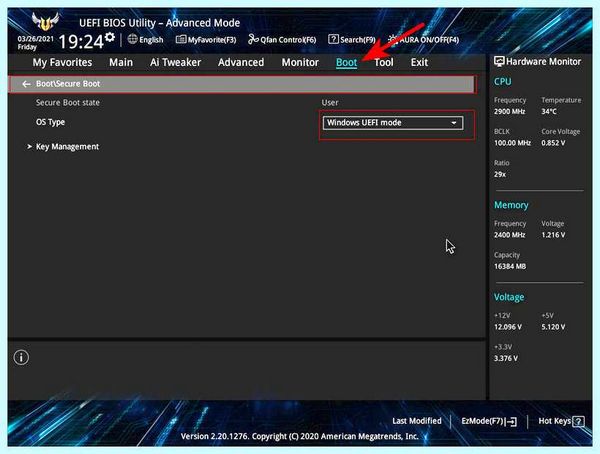The image size is (600, 454).
Task: Click the back arrow in the Boot\Secure Boot header
Action: point(26,84)
